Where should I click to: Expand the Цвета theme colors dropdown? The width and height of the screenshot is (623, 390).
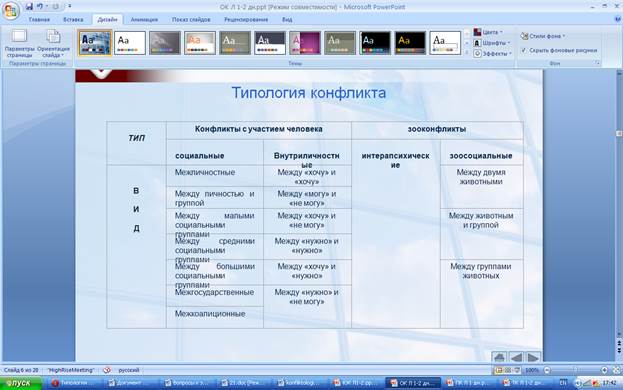pyautogui.click(x=488, y=32)
